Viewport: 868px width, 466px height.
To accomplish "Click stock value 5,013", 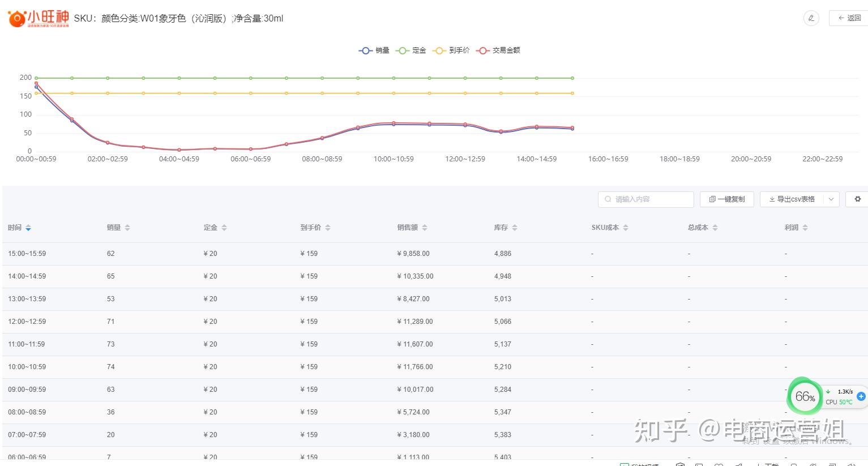I will [x=503, y=299].
